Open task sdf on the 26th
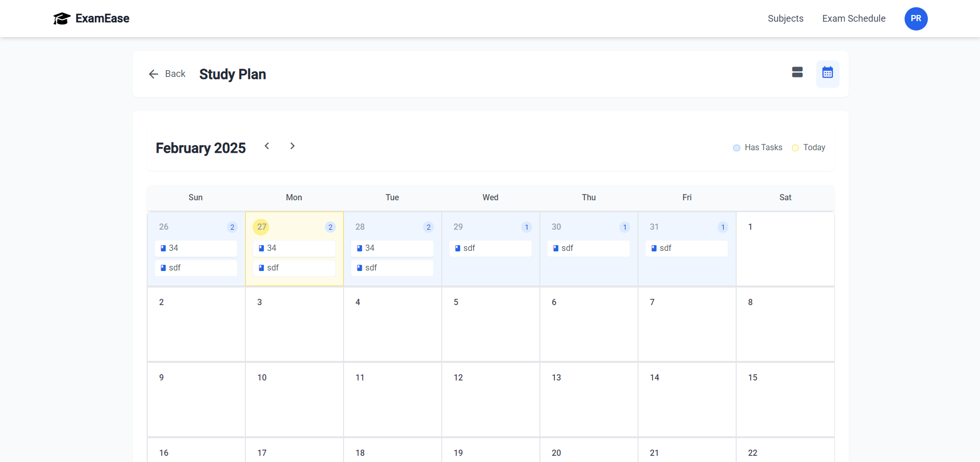 click(196, 268)
